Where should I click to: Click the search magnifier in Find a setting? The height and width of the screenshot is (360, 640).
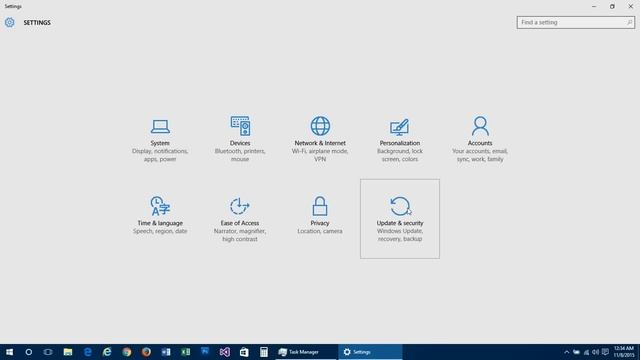[629, 22]
